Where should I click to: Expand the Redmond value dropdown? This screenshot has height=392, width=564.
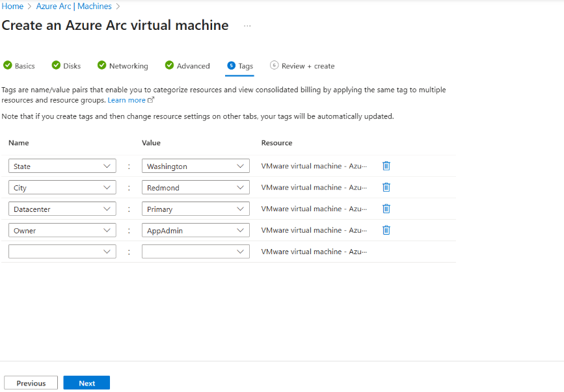(241, 188)
